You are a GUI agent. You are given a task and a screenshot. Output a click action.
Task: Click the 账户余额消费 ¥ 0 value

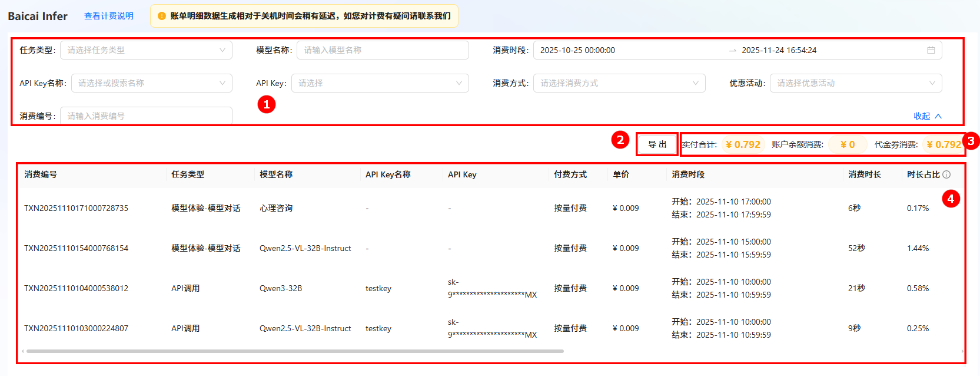(848, 144)
